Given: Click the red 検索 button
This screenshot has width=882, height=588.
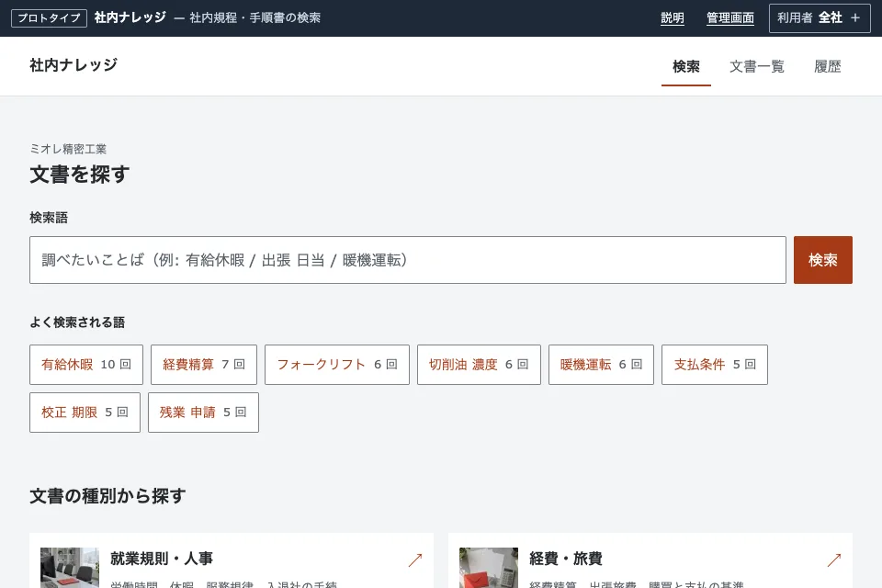Looking at the screenshot, I should click(x=823, y=260).
